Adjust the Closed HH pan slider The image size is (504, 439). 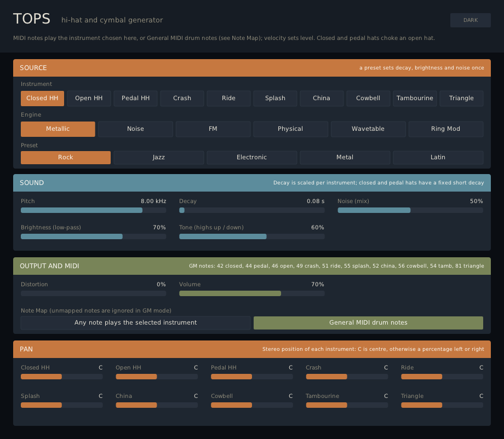tap(62, 377)
